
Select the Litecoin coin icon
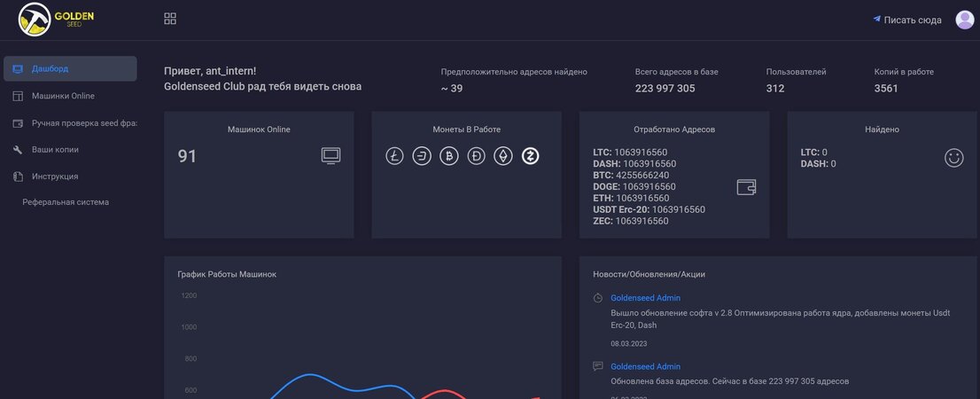click(x=394, y=156)
